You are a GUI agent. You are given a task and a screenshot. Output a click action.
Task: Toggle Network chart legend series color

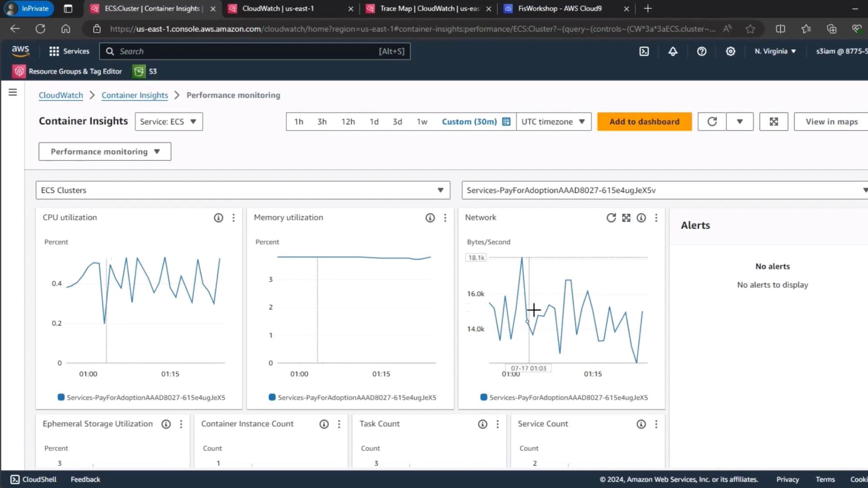tap(484, 397)
